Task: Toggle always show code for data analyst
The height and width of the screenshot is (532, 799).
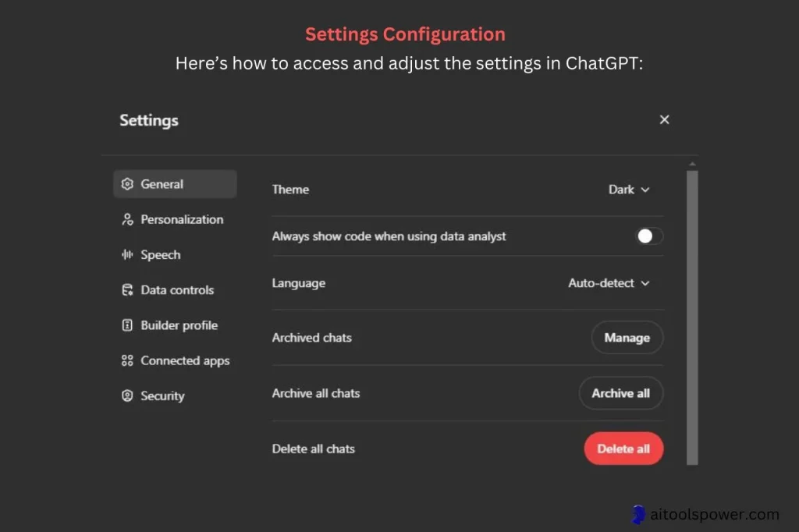Action: (649, 236)
